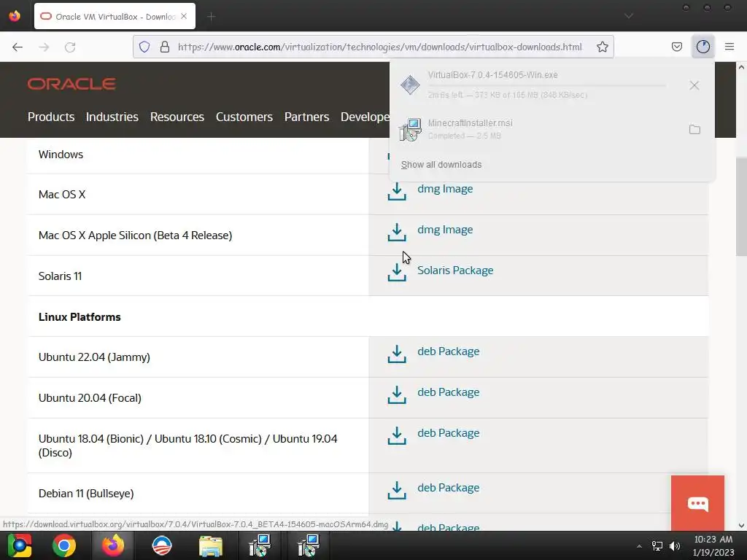The height and width of the screenshot is (560, 747).
Task: Download the Solaris Package link
Action: click(x=455, y=271)
